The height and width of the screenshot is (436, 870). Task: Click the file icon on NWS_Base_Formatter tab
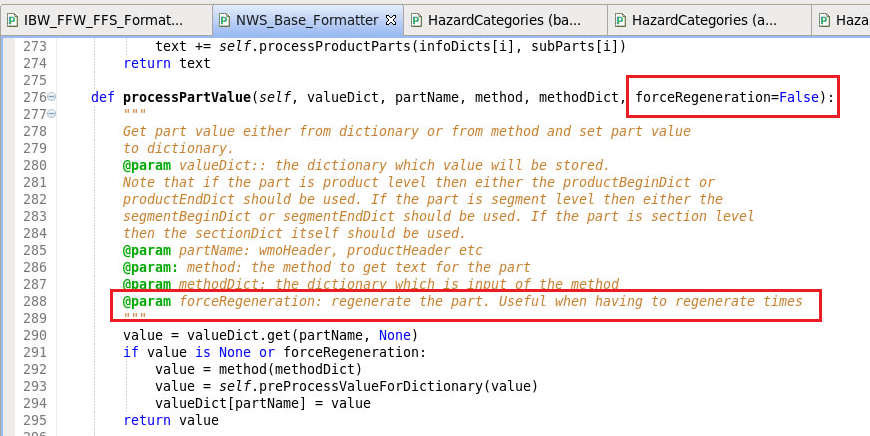(x=224, y=21)
